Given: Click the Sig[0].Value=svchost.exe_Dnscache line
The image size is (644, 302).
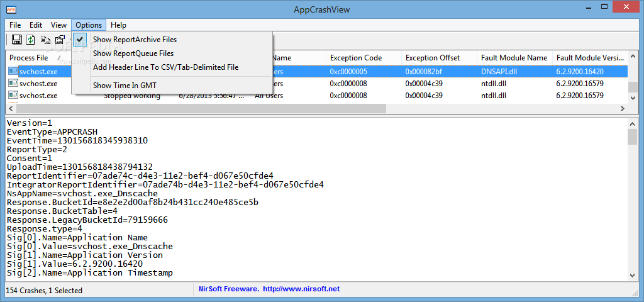Looking at the screenshot, I should (89, 247).
